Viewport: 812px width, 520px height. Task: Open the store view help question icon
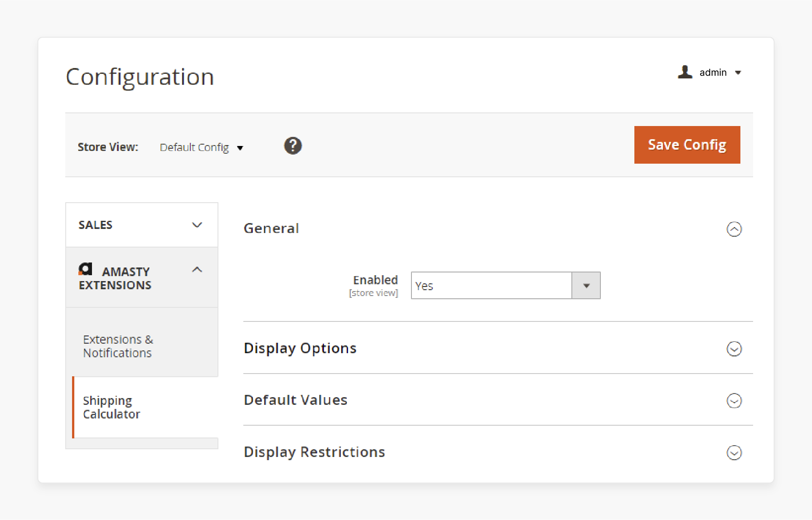point(293,146)
